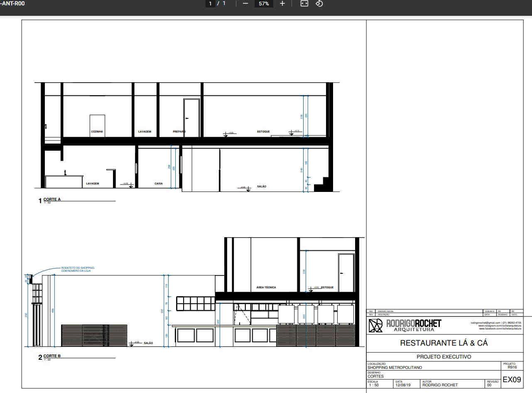532x393 pixels.
Task: Click the RESTAURANTE LÁ & CÁ title text
Action: [444, 343]
